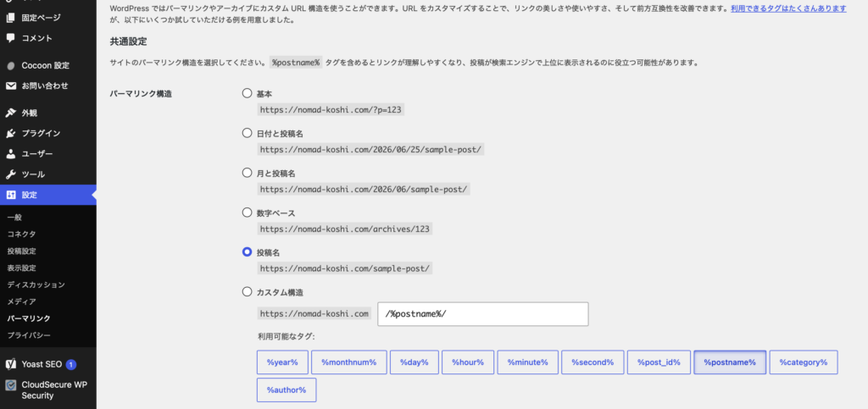Click the コメント speech-bubble icon
Screen dimensions: 868x409
click(x=10, y=38)
